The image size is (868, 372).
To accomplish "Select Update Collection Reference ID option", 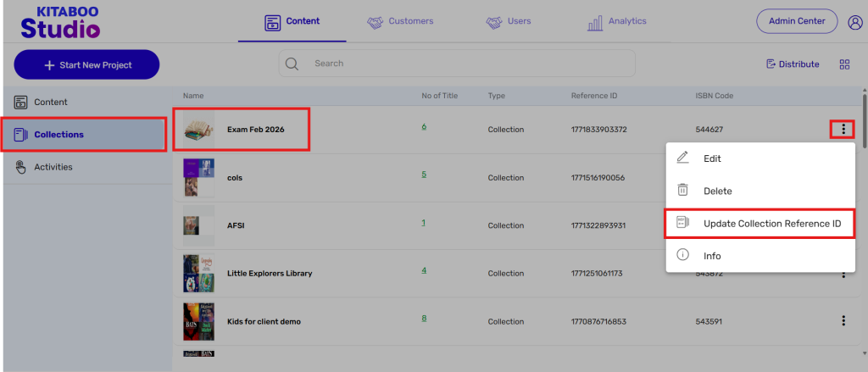I will point(771,224).
